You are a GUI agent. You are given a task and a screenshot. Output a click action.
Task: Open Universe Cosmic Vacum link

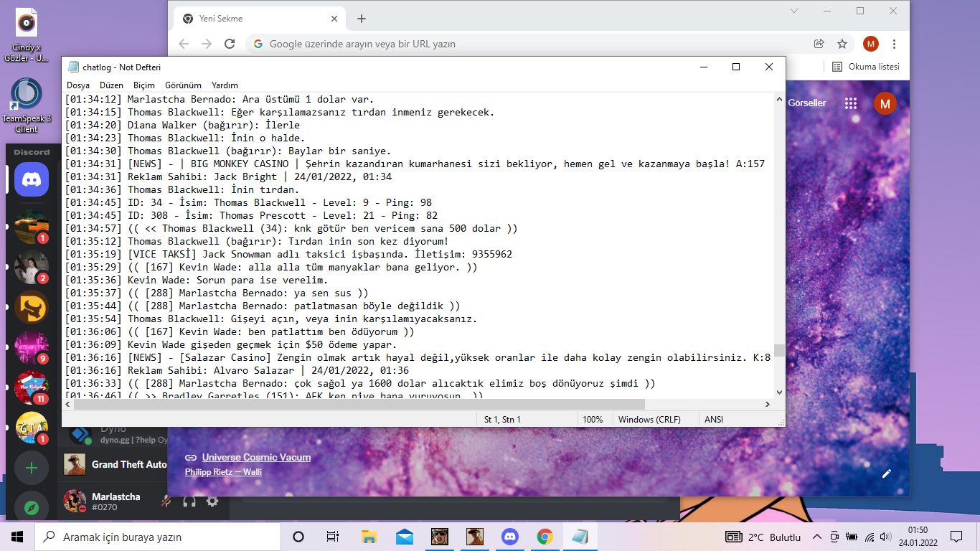(256, 458)
